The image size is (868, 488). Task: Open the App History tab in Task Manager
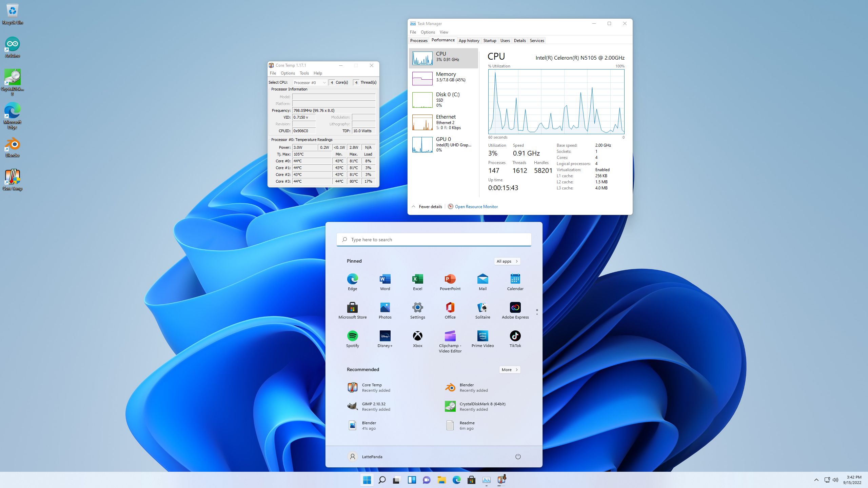(x=469, y=41)
